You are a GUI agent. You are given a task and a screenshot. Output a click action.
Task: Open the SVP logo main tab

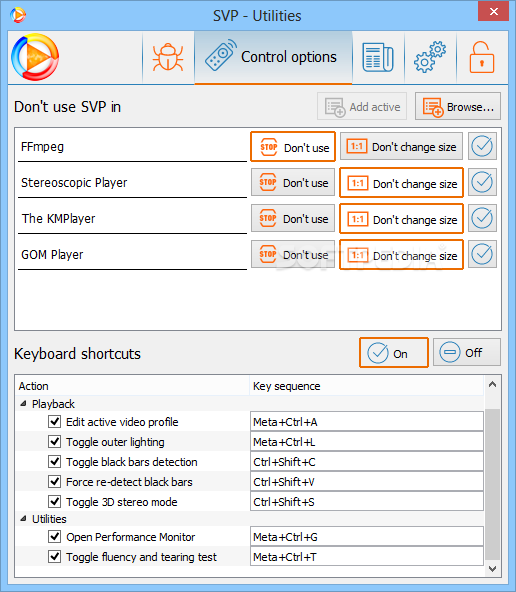[35, 57]
